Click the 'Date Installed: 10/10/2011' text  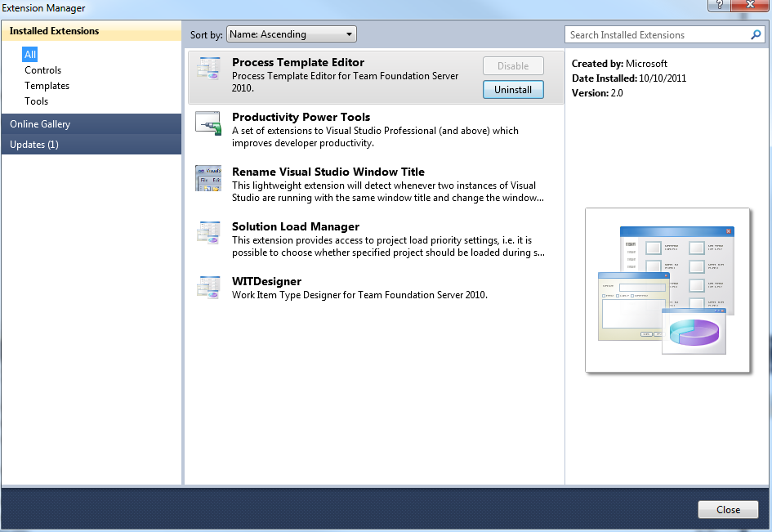click(x=629, y=78)
